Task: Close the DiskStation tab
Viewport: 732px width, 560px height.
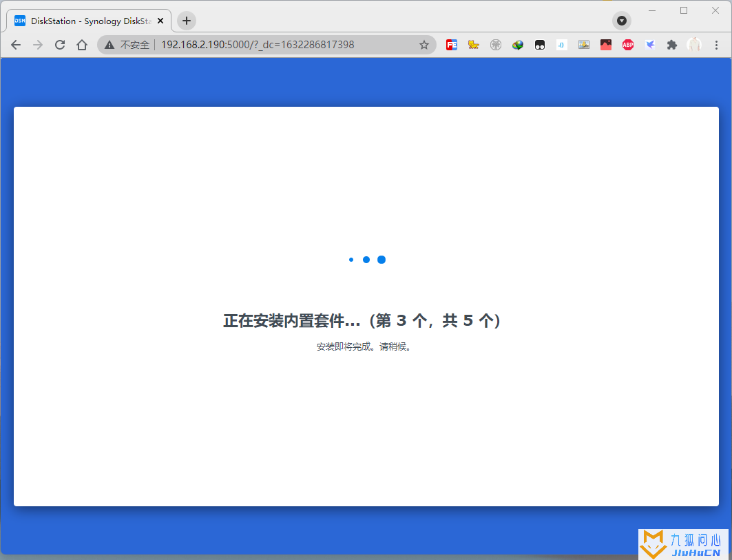Action: click(160, 21)
